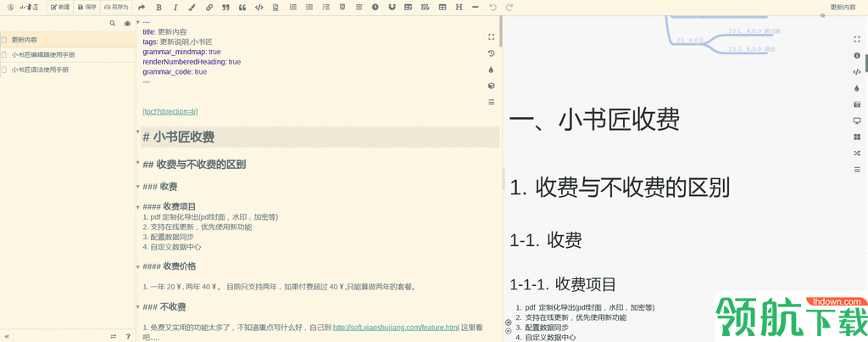Open the editor hamburger menu
This screenshot has width=868, height=342.
click(x=491, y=102)
